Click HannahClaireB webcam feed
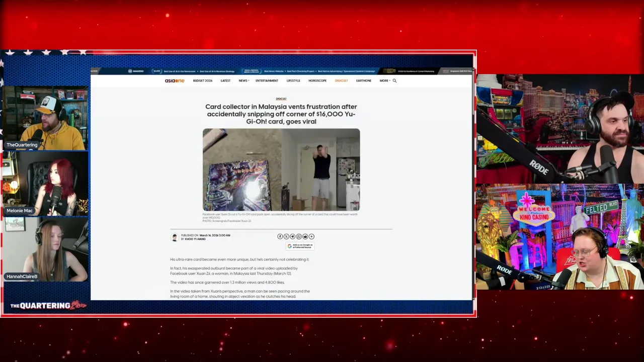 (x=46, y=249)
